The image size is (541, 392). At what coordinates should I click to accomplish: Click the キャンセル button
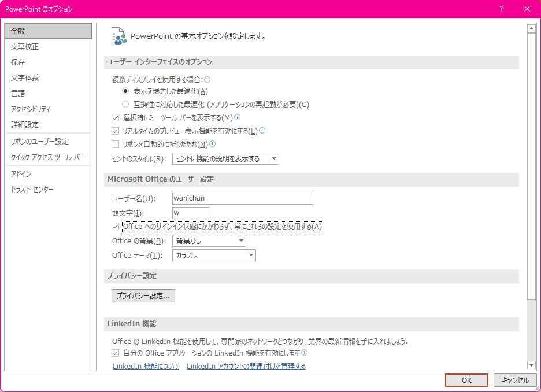coord(515,380)
